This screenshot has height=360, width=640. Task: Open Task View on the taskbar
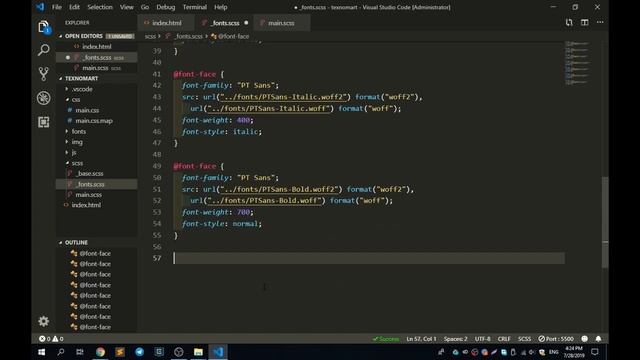click(x=80, y=352)
